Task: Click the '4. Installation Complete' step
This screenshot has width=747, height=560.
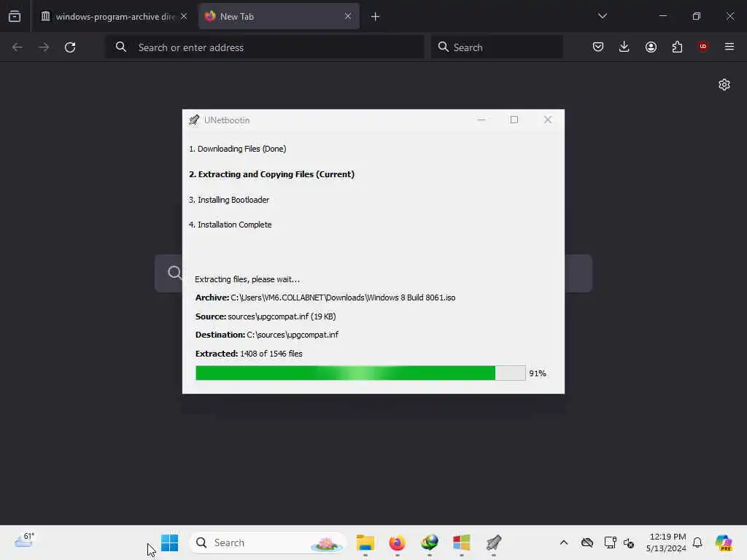Action: [230, 225]
